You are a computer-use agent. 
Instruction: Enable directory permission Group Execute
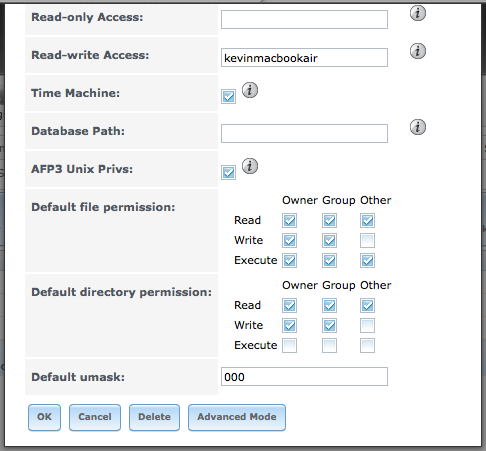coord(329,345)
